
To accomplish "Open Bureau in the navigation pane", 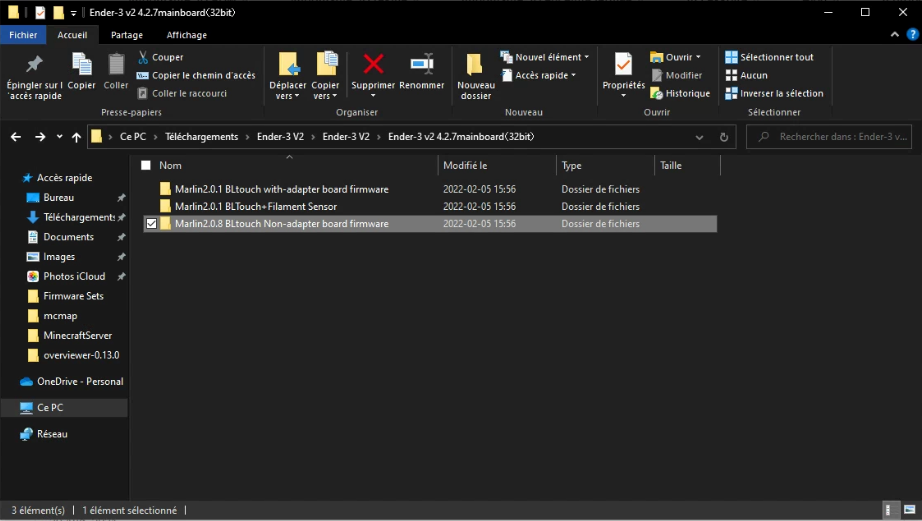I will 59,198.
